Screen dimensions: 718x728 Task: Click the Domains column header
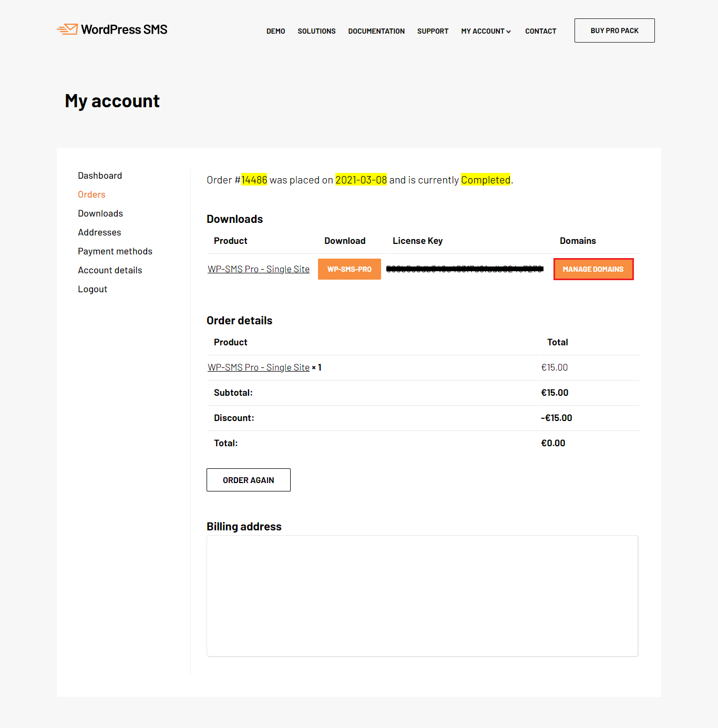578,241
